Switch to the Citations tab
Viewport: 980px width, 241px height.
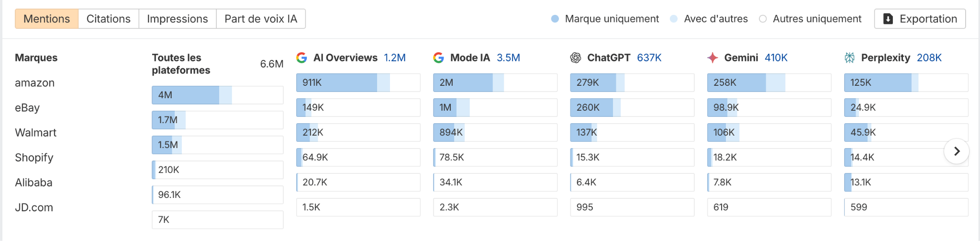coord(109,19)
